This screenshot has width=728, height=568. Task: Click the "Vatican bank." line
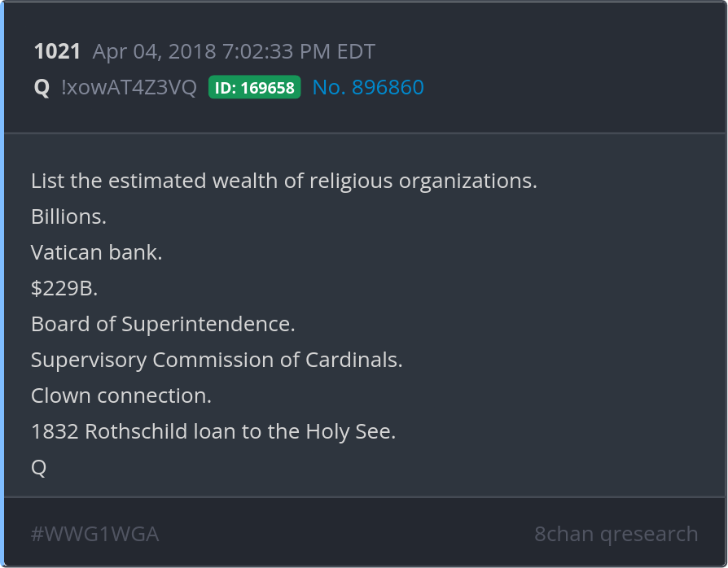(x=96, y=252)
